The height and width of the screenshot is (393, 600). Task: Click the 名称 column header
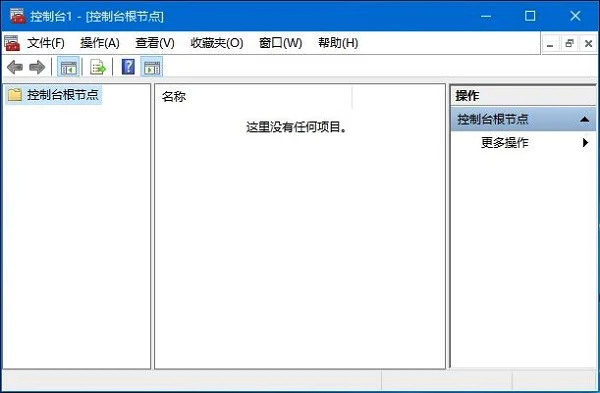(254, 96)
